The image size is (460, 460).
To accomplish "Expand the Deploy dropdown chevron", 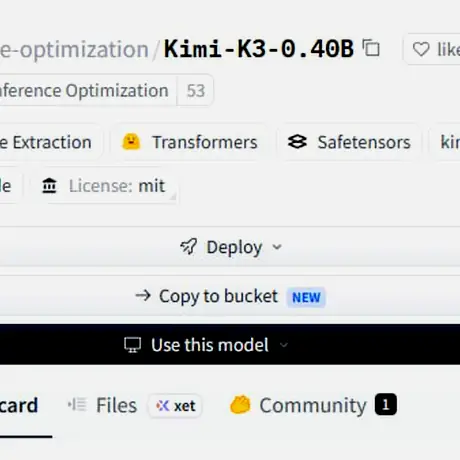I will pyautogui.click(x=277, y=247).
